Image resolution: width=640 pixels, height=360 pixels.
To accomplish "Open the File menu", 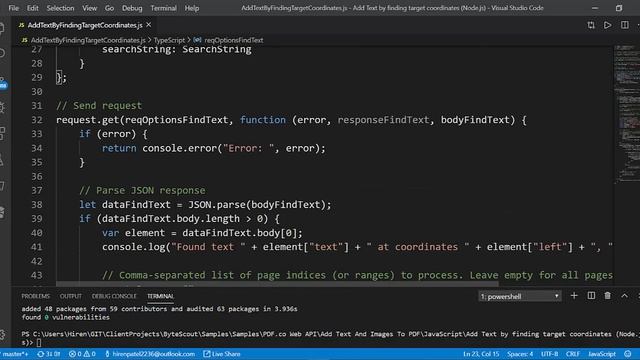I will click(13, 8).
